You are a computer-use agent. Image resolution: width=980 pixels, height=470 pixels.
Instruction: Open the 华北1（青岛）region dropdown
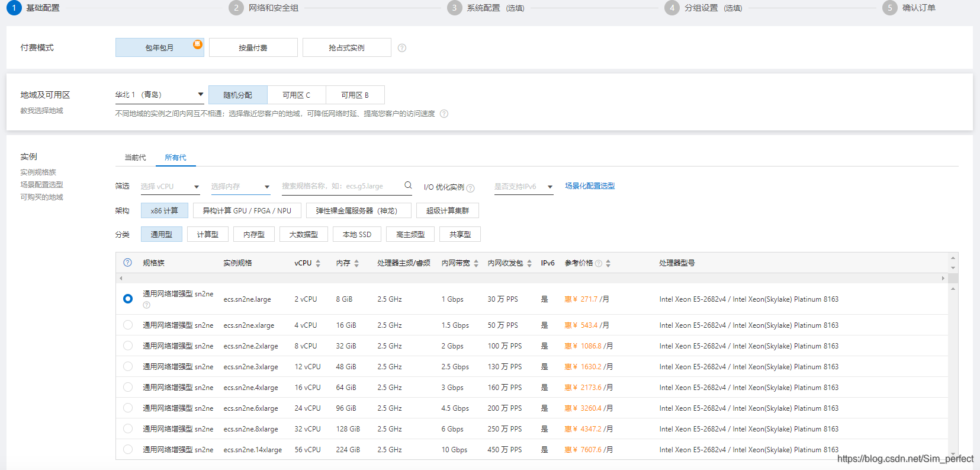pyautogui.click(x=159, y=95)
